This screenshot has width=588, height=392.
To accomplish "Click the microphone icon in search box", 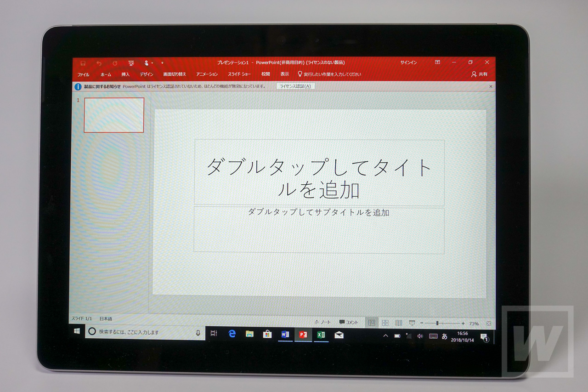I will coord(198,333).
